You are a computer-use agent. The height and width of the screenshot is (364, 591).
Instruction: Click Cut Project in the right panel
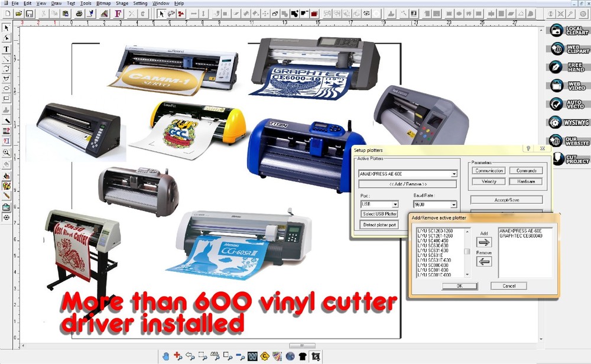(x=571, y=159)
